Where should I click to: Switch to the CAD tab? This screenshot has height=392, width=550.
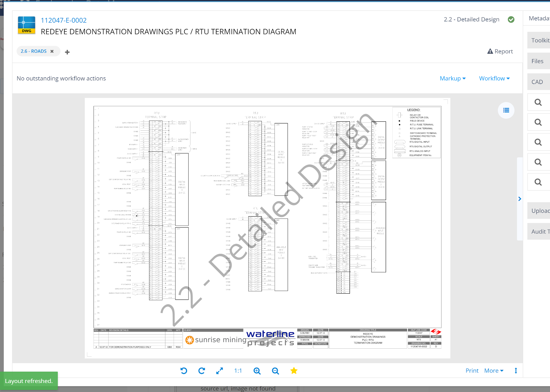tap(537, 82)
